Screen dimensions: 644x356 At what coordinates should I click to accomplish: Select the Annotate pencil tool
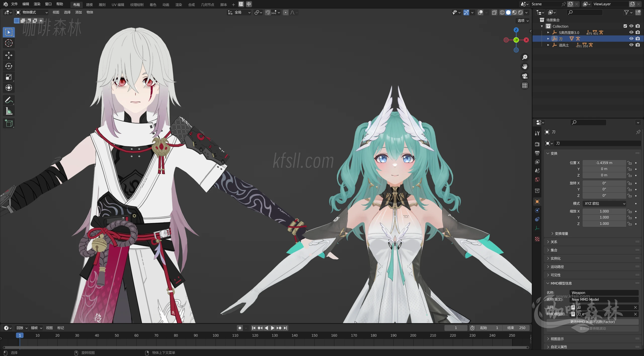pos(9,100)
